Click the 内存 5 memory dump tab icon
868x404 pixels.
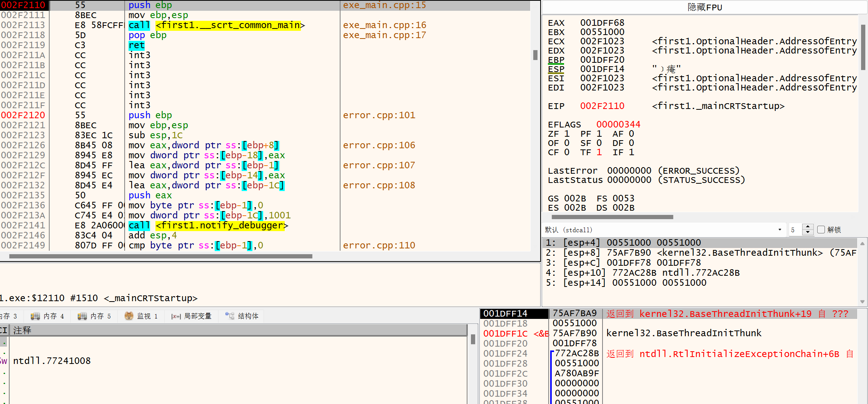point(82,316)
